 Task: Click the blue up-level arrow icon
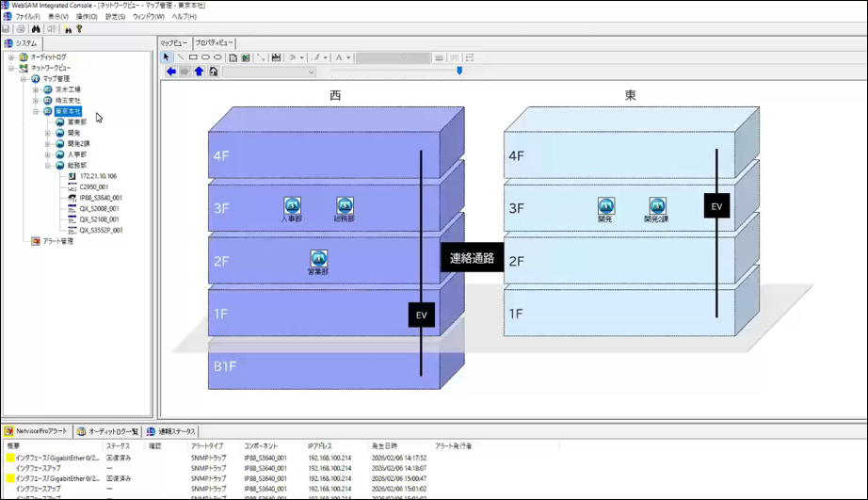[199, 72]
